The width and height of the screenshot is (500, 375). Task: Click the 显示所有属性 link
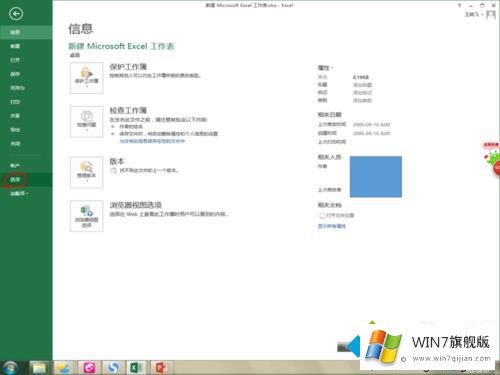[332, 226]
